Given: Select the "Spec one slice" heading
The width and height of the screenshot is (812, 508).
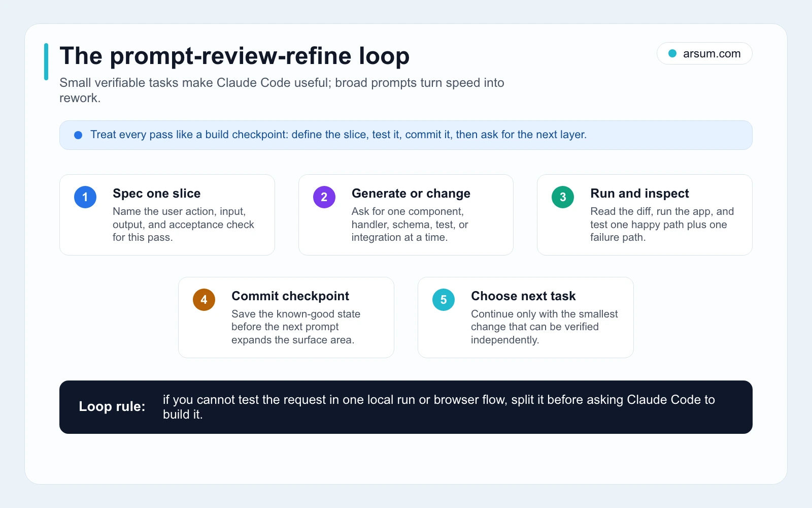Looking at the screenshot, I should pyautogui.click(x=156, y=194).
